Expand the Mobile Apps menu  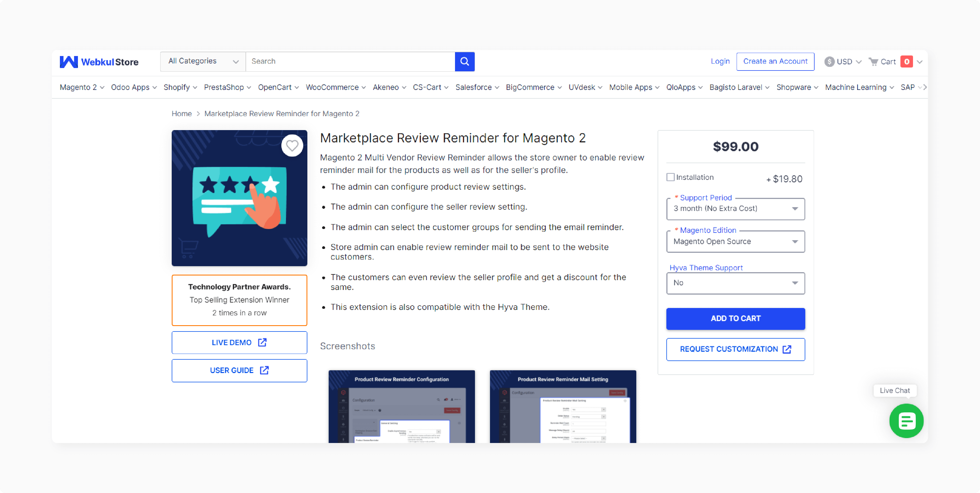pyautogui.click(x=634, y=87)
